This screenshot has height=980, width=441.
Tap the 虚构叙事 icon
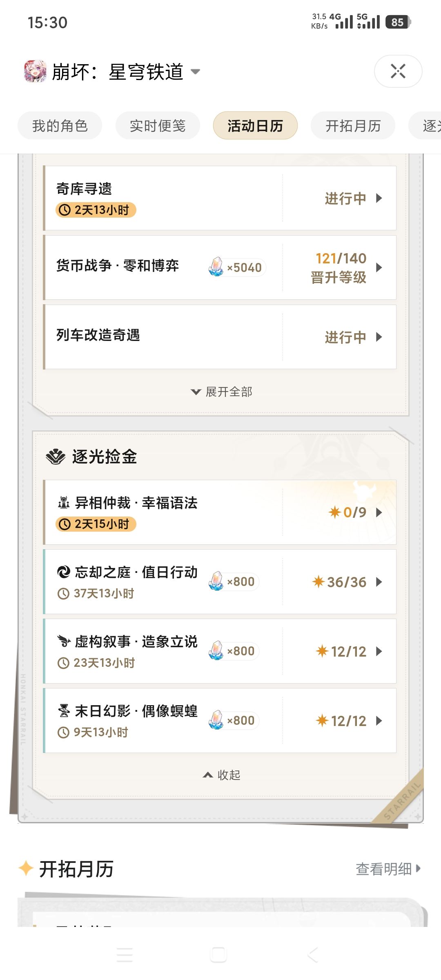point(64,641)
